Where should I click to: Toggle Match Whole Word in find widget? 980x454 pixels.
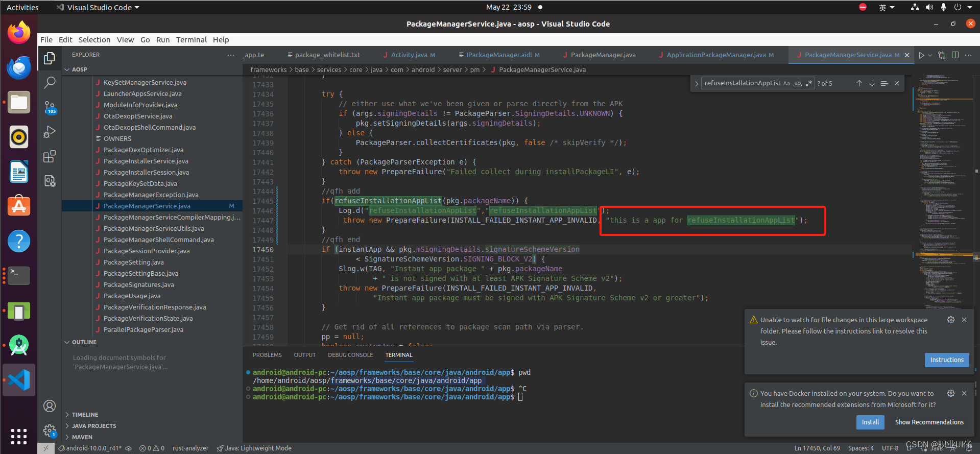tap(798, 83)
